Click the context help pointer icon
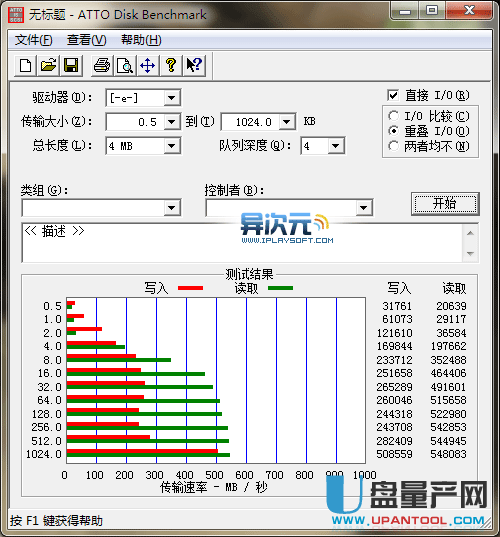Image resolution: width=500 pixels, height=537 pixels. coord(194,65)
